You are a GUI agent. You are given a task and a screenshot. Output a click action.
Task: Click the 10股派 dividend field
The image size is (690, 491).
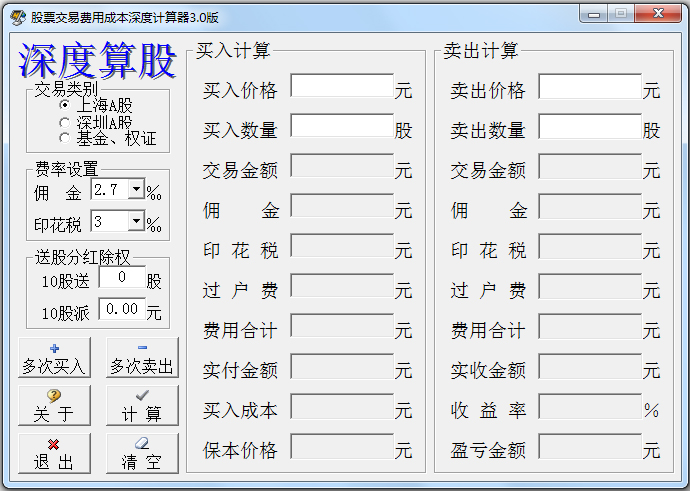point(121,311)
